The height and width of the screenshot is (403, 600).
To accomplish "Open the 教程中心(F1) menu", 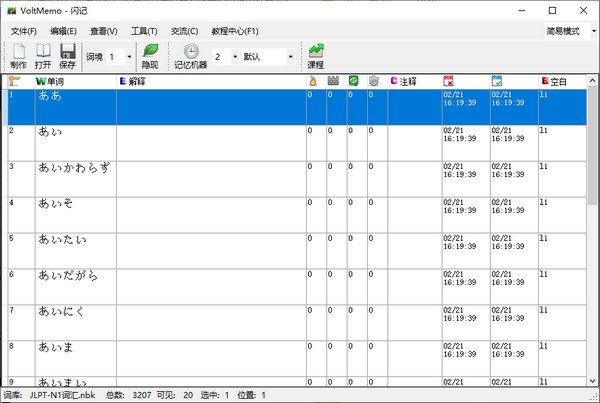I will [x=234, y=31].
